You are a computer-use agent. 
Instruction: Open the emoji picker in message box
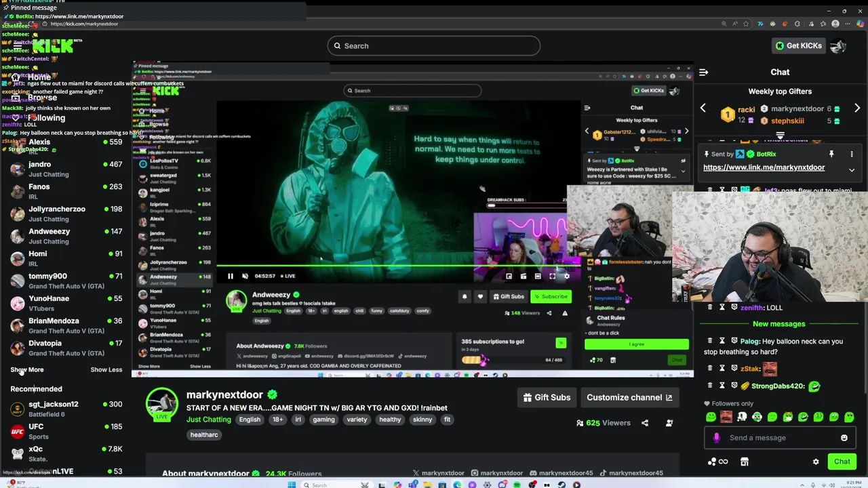844,438
